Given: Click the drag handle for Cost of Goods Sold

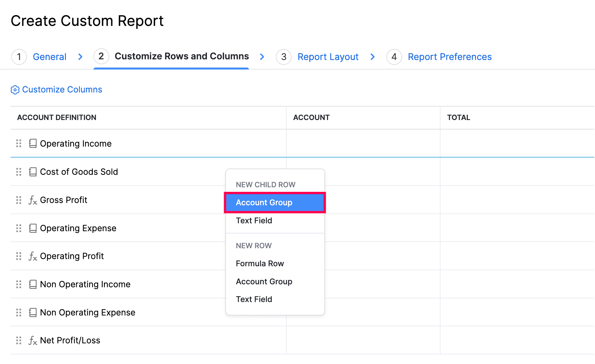Looking at the screenshot, I should click(19, 172).
